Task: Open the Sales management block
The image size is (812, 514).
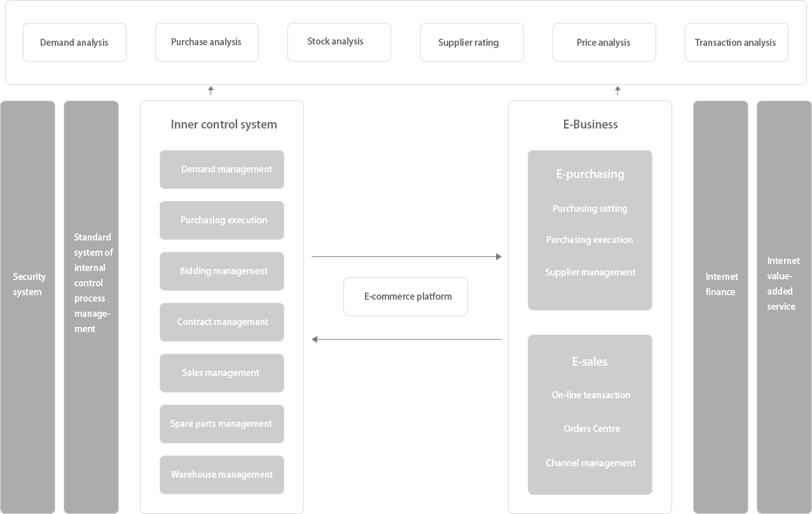Action: 222,373
